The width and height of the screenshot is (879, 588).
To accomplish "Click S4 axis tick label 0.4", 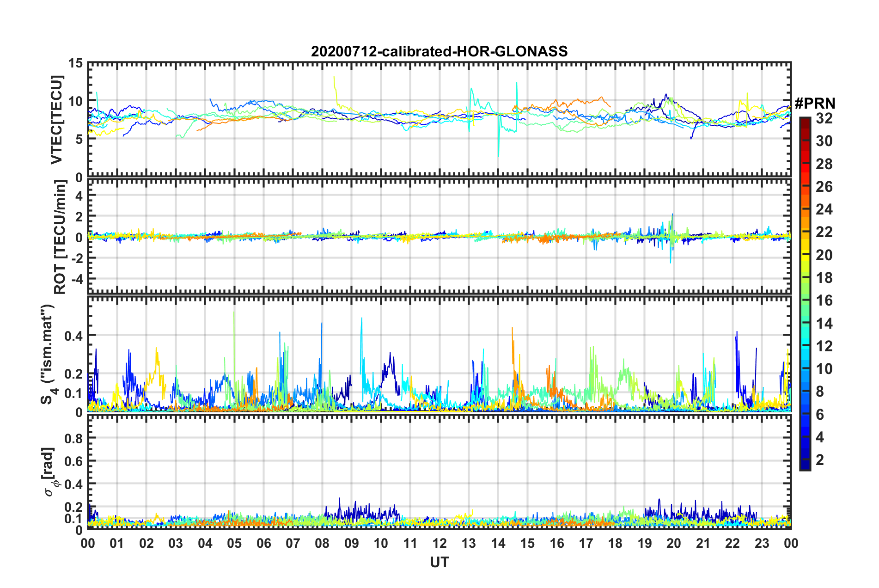I will pyautogui.click(x=74, y=336).
